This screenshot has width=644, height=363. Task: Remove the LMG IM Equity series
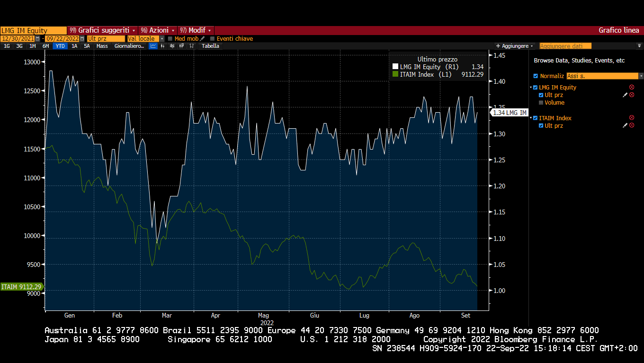(x=631, y=88)
